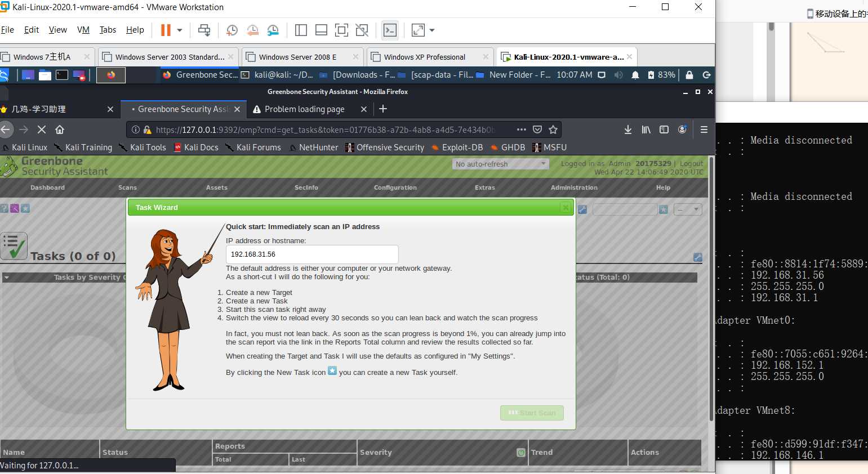Image resolution: width=868 pixels, height=474 pixels.
Task: Pause the virtual machine from VMware toolbar
Action: pyautogui.click(x=166, y=30)
